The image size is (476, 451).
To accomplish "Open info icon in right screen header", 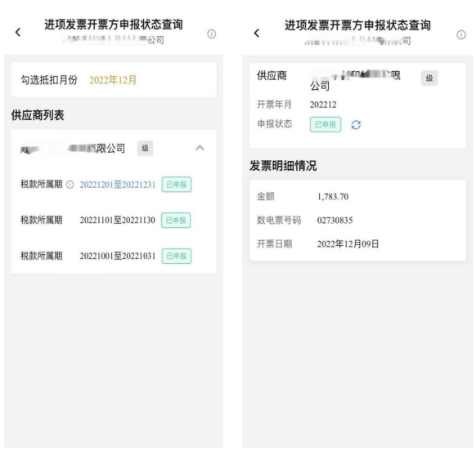I will point(461,35).
